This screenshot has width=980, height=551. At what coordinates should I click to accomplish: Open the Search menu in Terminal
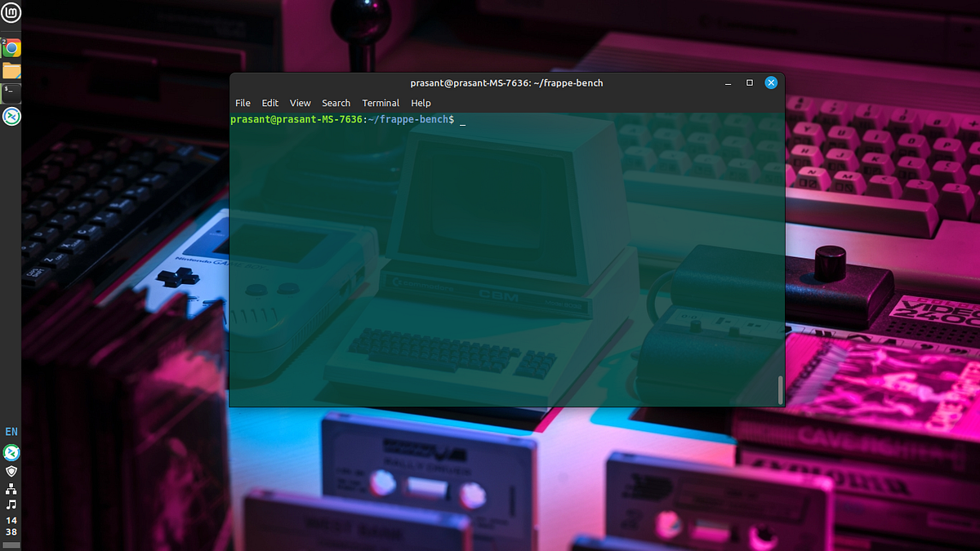point(335,103)
